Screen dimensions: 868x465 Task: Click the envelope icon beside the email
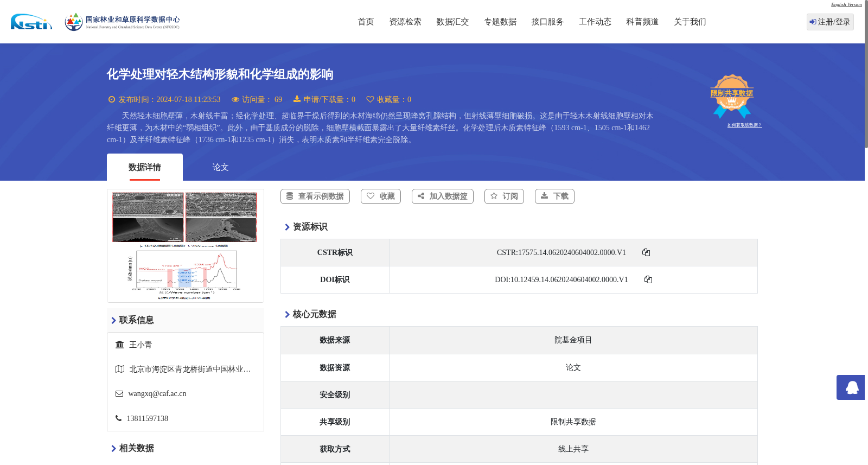pyautogui.click(x=119, y=393)
